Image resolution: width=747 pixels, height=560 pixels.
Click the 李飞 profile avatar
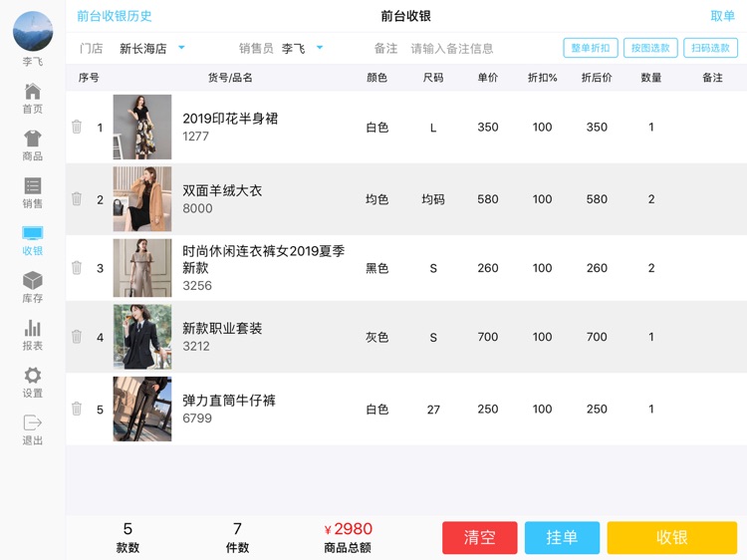(33, 32)
